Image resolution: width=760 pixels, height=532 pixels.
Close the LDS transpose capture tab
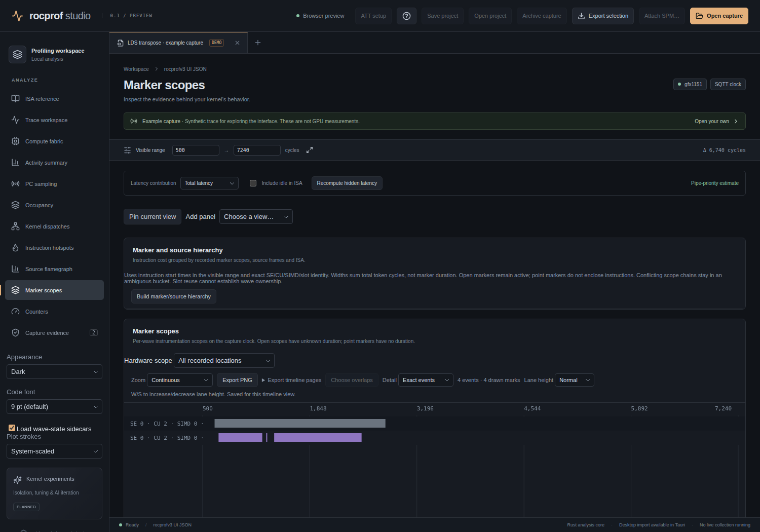(237, 43)
